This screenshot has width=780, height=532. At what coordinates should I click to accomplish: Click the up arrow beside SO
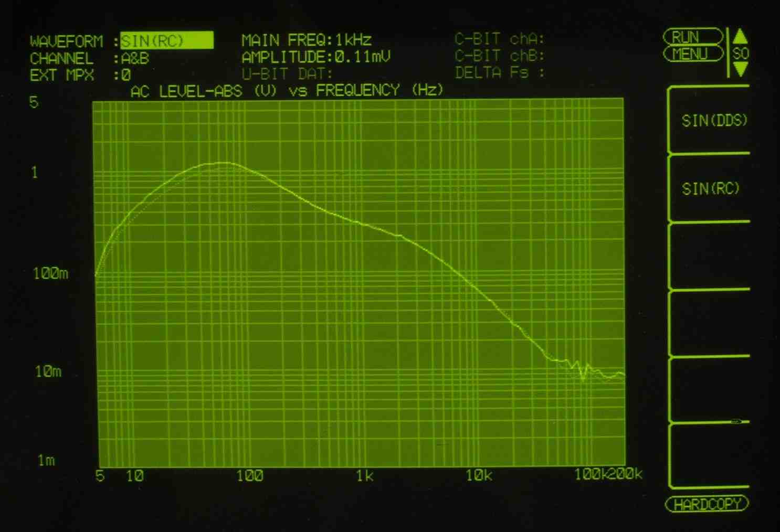740,37
